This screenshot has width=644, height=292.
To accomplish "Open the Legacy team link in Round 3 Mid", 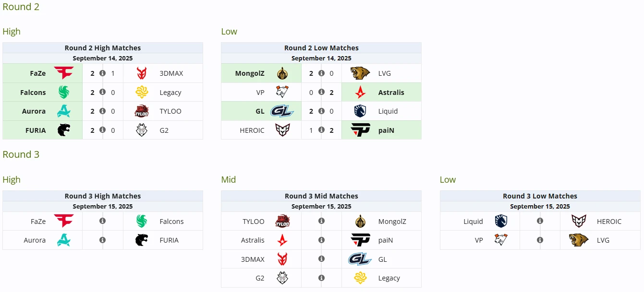I will (389, 278).
